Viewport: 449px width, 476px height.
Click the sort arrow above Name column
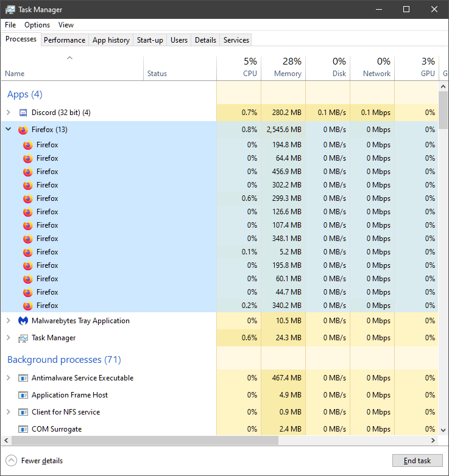[69, 58]
